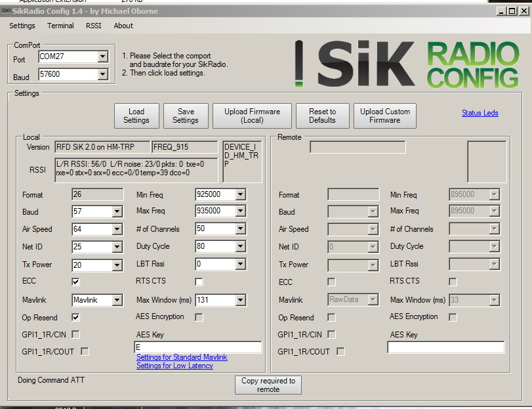Click Upload Custom Firmware button

pyautogui.click(x=385, y=116)
